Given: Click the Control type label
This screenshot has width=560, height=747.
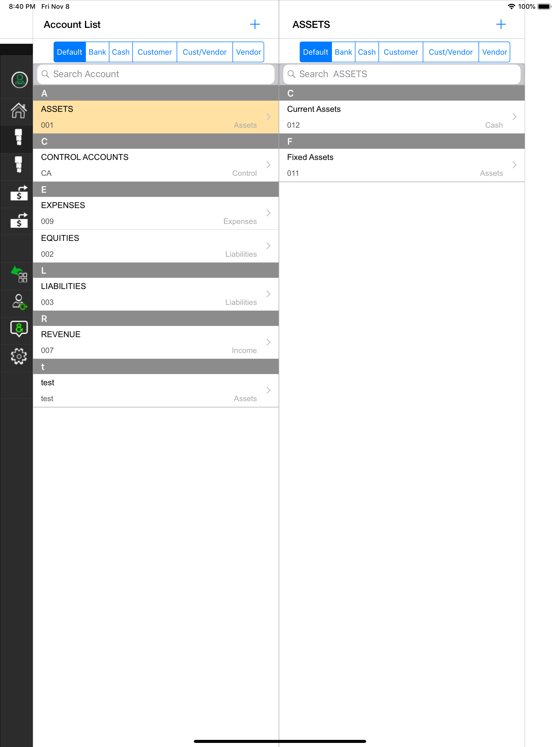Looking at the screenshot, I should tap(244, 173).
